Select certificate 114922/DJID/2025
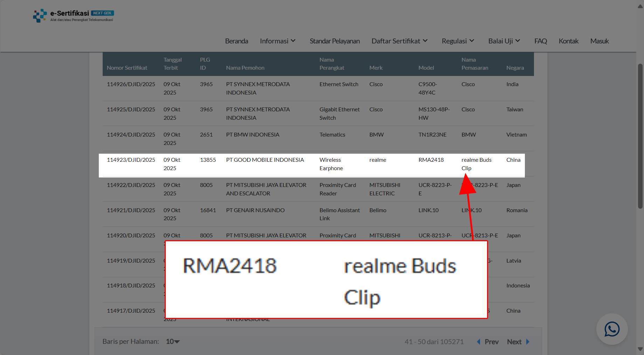The width and height of the screenshot is (644, 355). tap(131, 185)
